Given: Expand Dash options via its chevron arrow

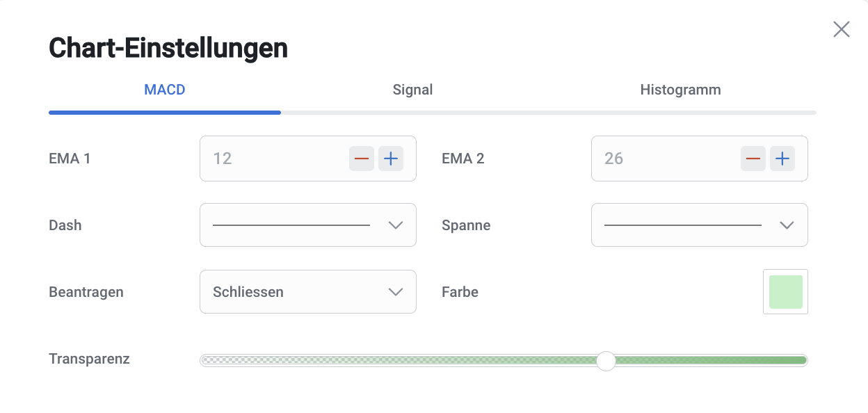Looking at the screenshot, I should tap(396, 225).
